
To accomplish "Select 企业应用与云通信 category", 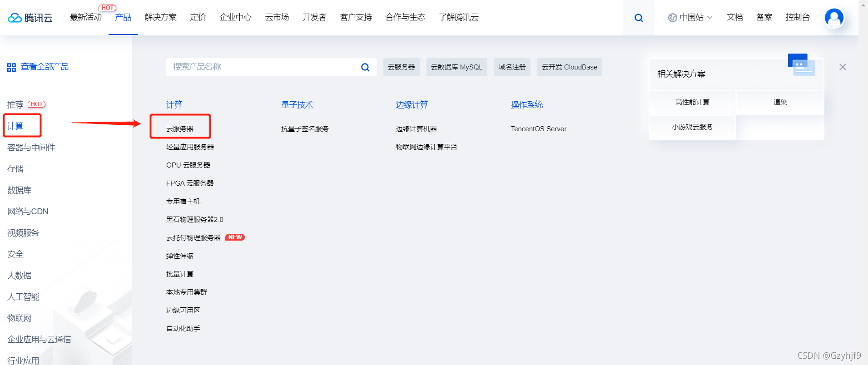I will click(x=39, y=340).
